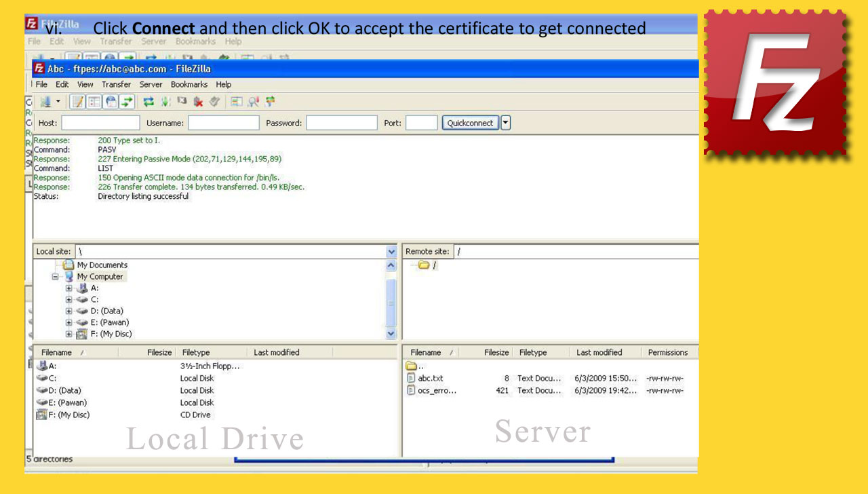Click the FileZilla title bar icon of Abc window
Image resolution: width=868 pixels, height=494 pixels.
[39, 69]
